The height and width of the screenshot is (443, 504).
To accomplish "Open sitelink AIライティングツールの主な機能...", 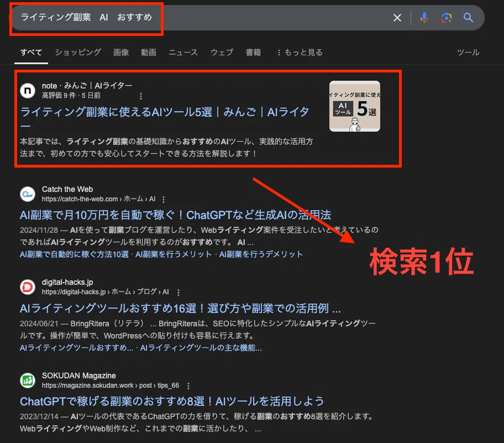I will point(201,348).
